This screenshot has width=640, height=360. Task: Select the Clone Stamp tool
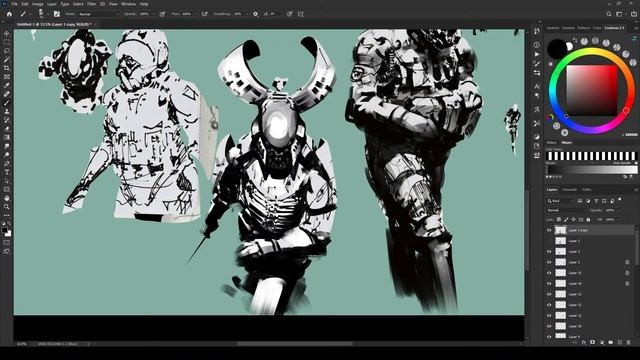[x=7, y=111]
